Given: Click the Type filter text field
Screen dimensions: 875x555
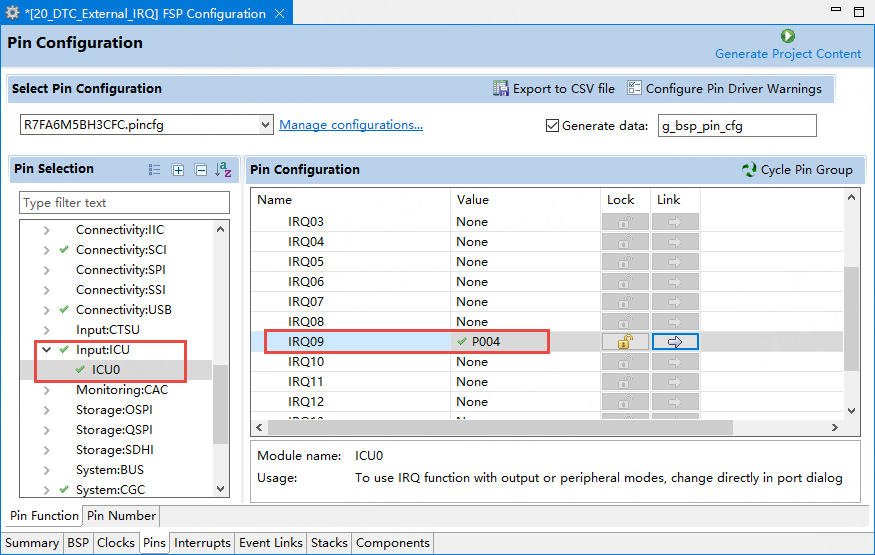Looking at the screenshot, I should click(x=124, y=203).
